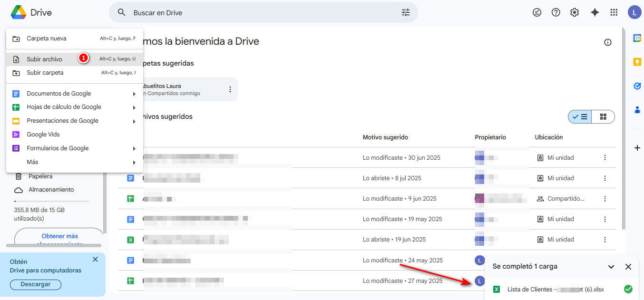Click the green upload complete checkmark
644x300 pixels.
pyautogui.click(x=628, y=289)
